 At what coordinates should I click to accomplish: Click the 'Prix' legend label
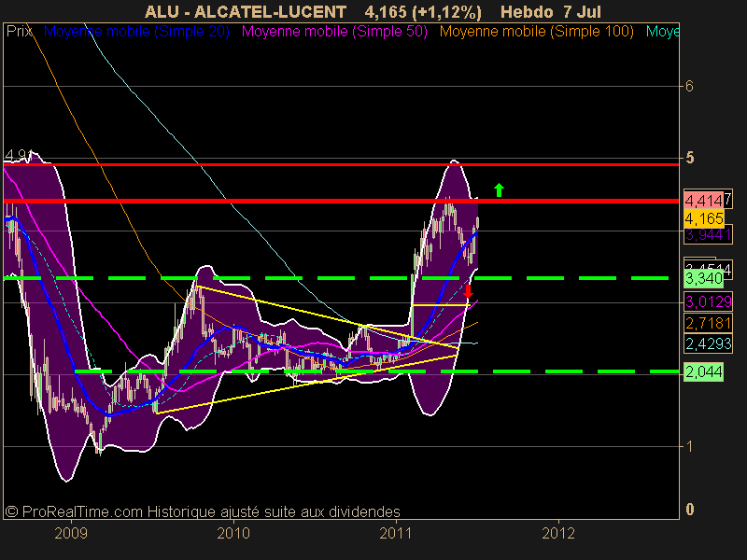(19, 32)
